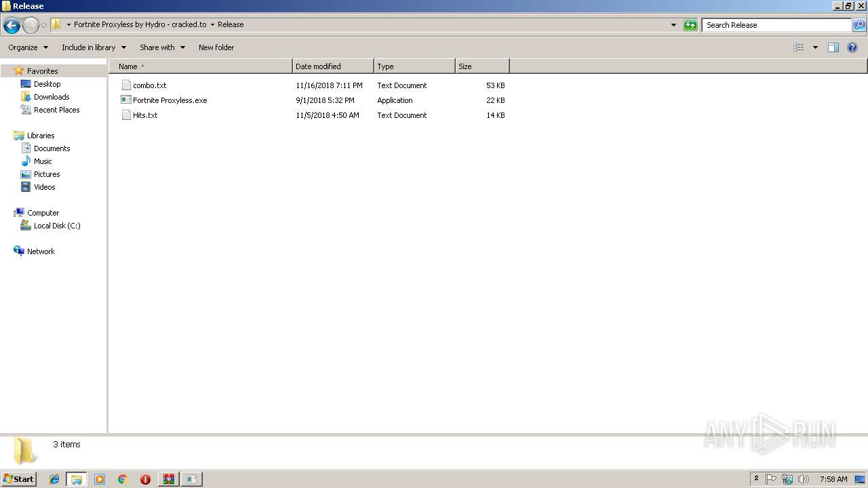Image resolution: width=868 pixels, height=488 pixels.
Task: Click the Windows Explorer taskbar icon
Action: 77,479
